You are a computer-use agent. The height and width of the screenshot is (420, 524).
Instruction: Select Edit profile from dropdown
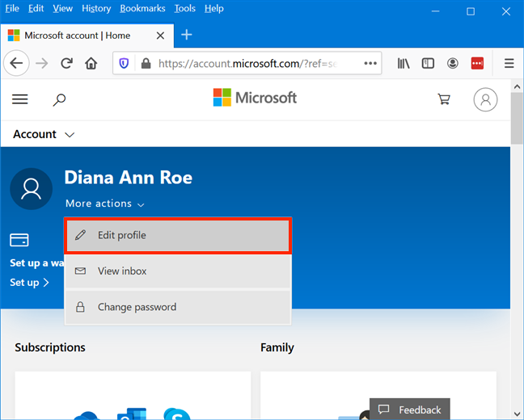(178, 235)
